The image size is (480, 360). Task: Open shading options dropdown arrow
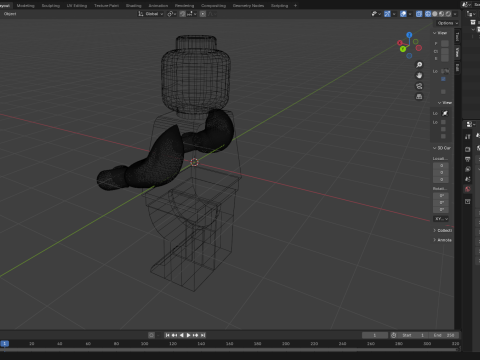[455, 14]
